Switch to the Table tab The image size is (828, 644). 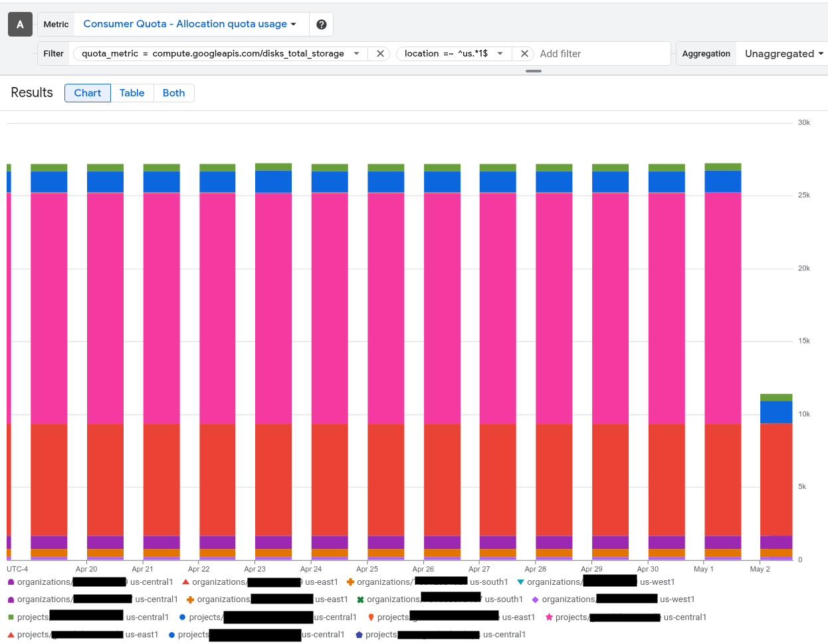pyautogui.click(x=132, y=92)
